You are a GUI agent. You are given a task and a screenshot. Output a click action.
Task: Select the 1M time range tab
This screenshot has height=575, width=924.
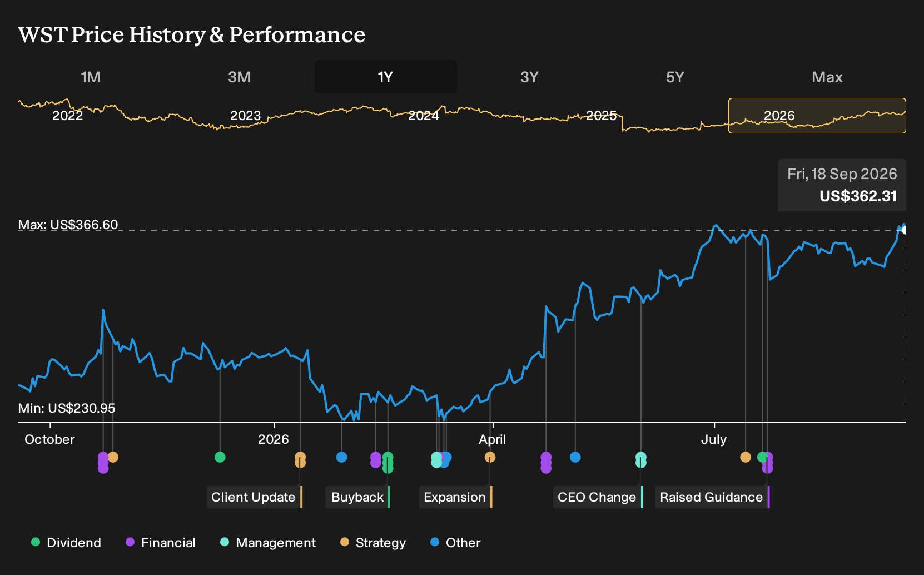[91, 77]
